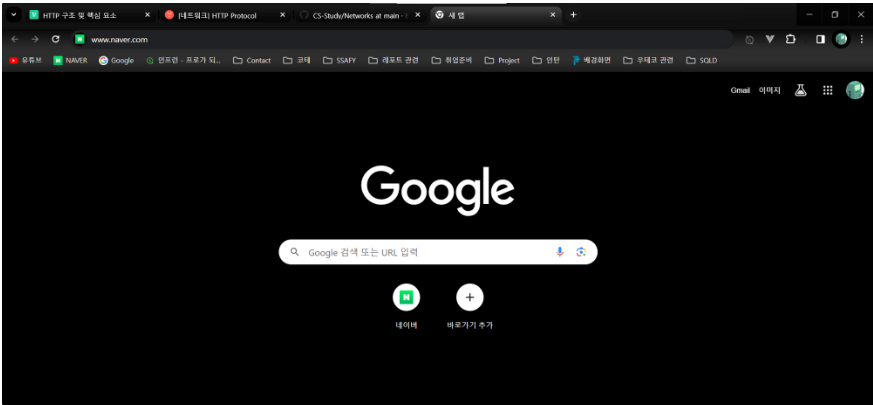Viewport: 873px width, 405px height.
Task: Close the 새 탭 tab
Action: click(553, 16)
